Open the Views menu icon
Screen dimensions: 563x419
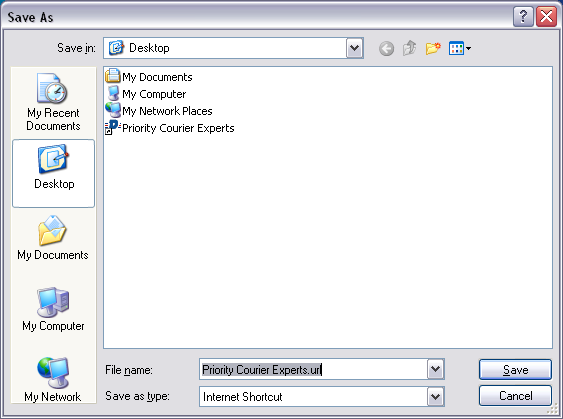(460, 48)
